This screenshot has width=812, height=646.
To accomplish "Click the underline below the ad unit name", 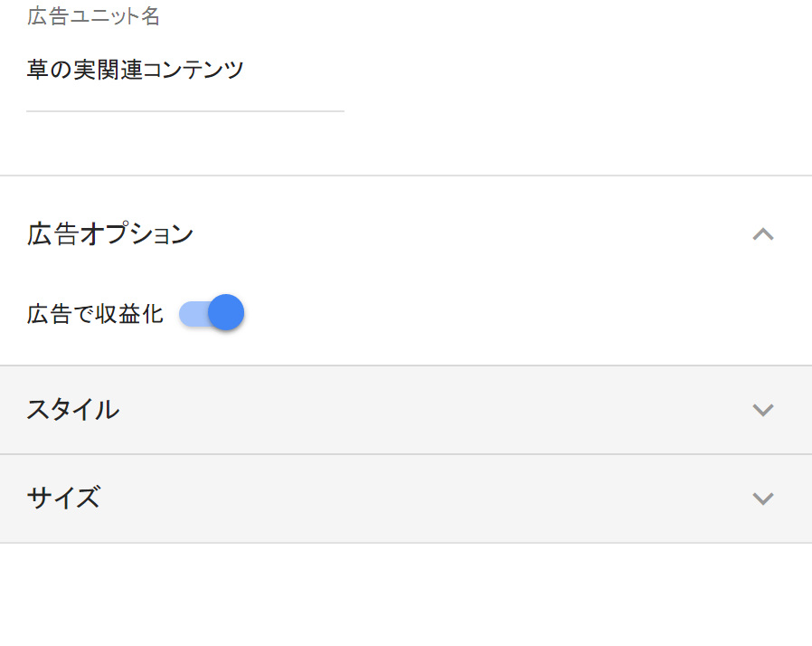I will tap(185, 110).
